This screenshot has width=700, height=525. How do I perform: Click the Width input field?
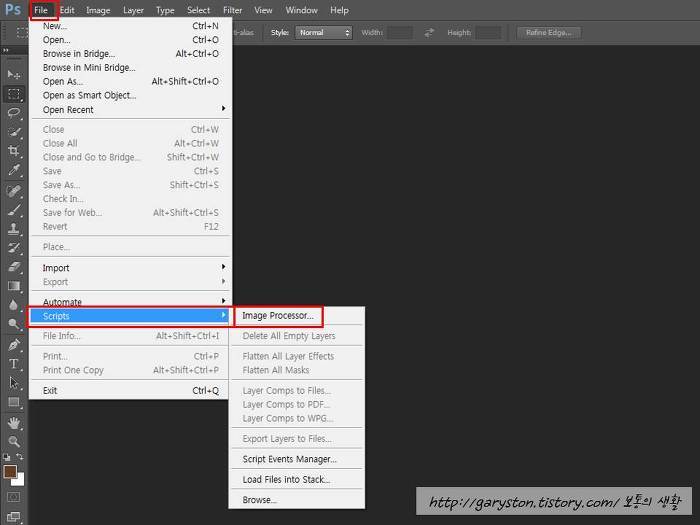tap(400, 33)
